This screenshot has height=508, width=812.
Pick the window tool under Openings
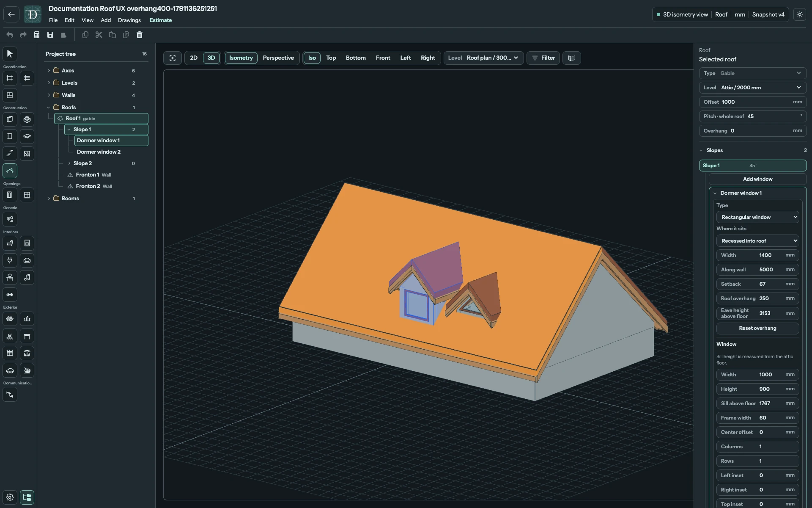(x=27, y=195)
